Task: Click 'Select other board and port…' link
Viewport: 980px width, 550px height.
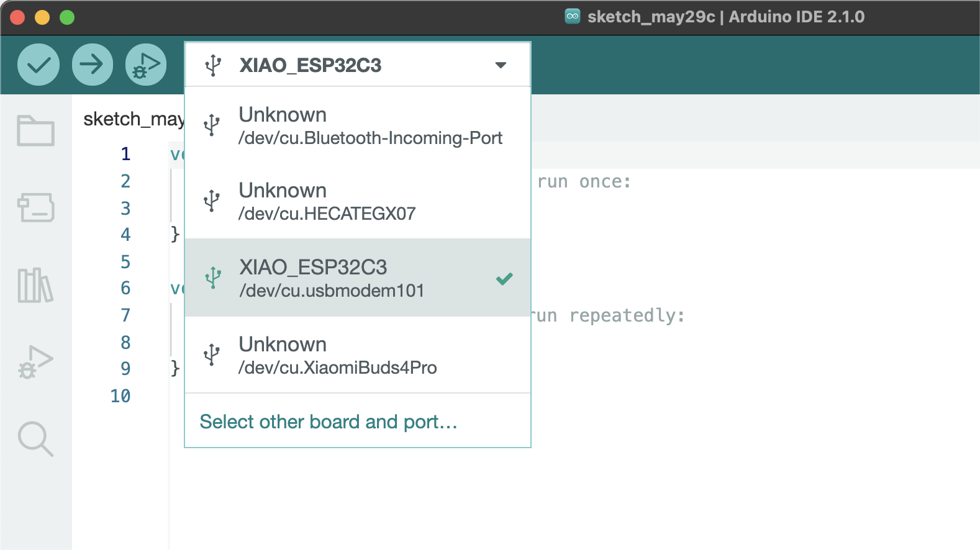Action: (329, 422)
